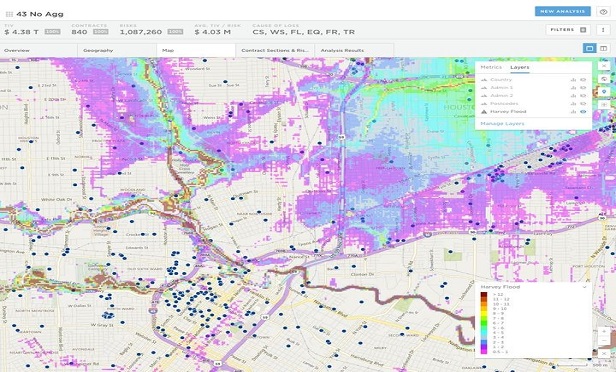616x372 pixels.
Task: Click the 100% badge next to Risks
Action: (175, 32)
